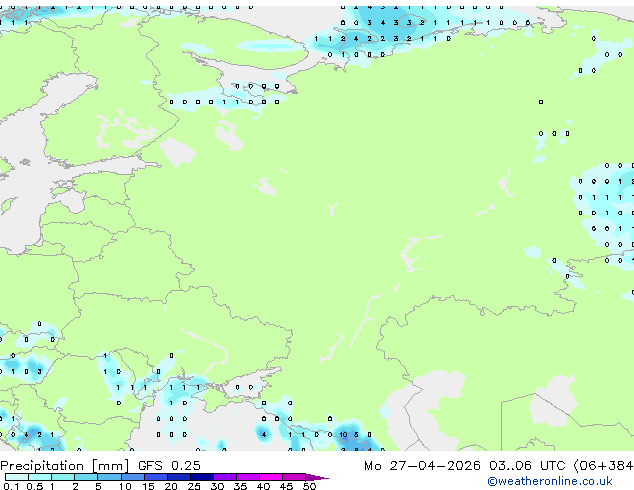Viewport: 634px width, 490px height.
Task: Open the weatheronline.co.uk copyright link
Action: pyautogui.click(x=550, y=482)
